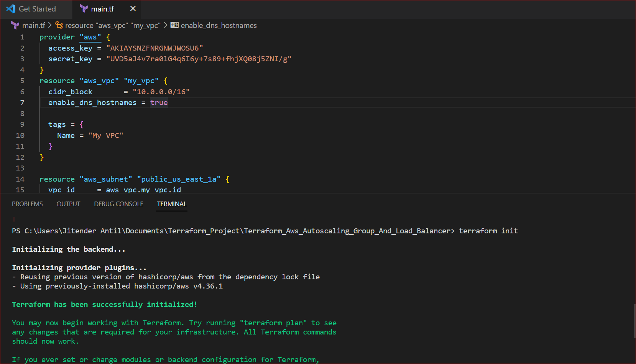Click "Initializing provider plugins..." terminal line
This screenshot has width=636, height=364.
pyautogui.click(x=79, y=268)
